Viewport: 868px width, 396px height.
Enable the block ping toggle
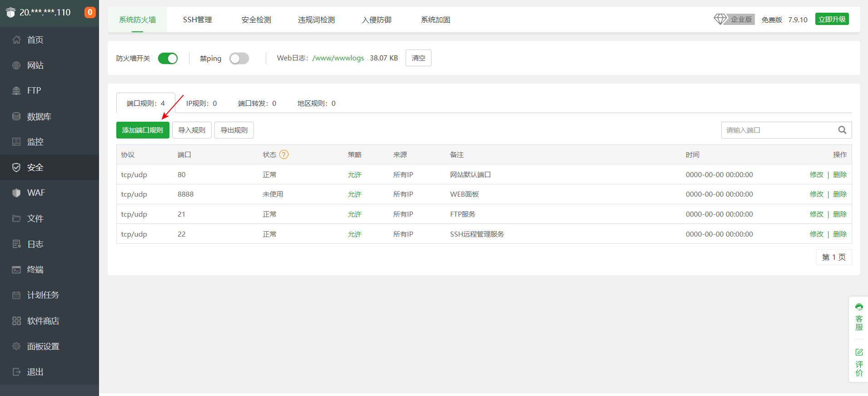click(x=239, y=59)
